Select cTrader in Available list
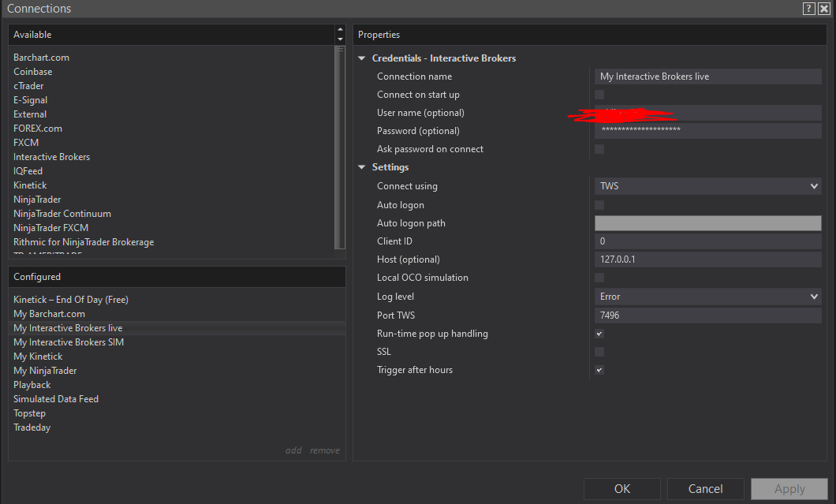Viewport: 836px width, 504px height. click(x=28, y=86)
